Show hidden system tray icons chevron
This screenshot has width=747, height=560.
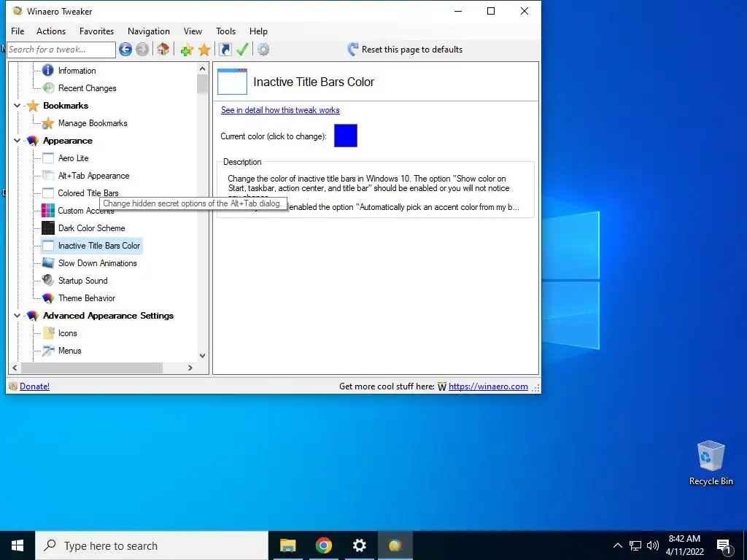pyautogui.click(x=617, y=545)
